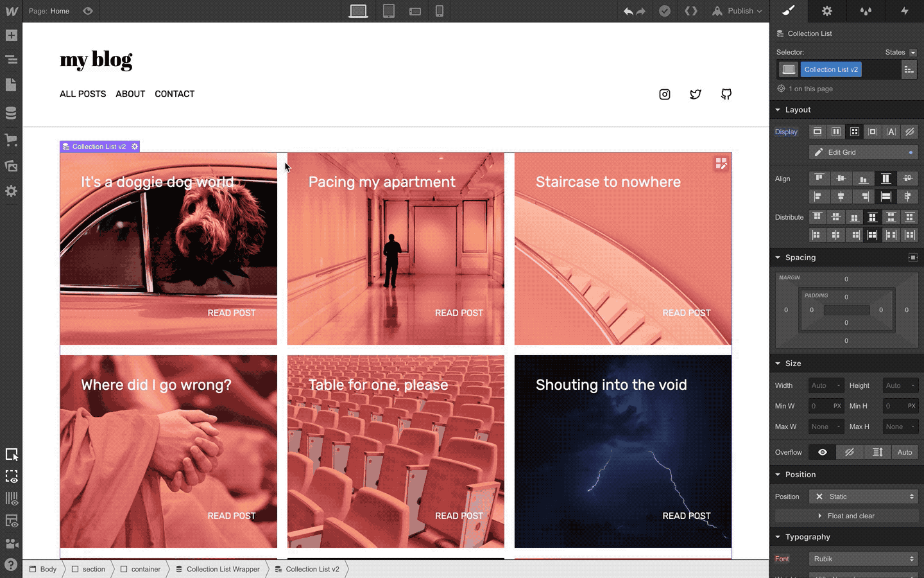Select the Pacing my apartment post card

click(396, 249)
